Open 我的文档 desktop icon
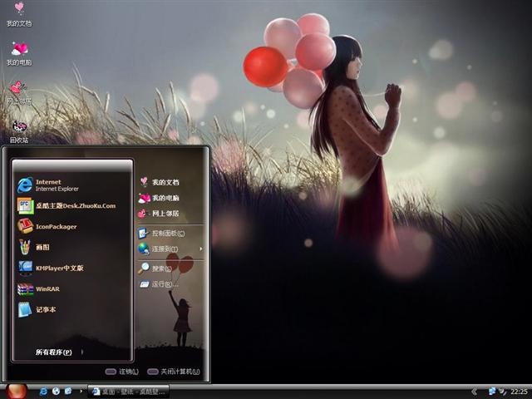 click(x=18, y=12)
